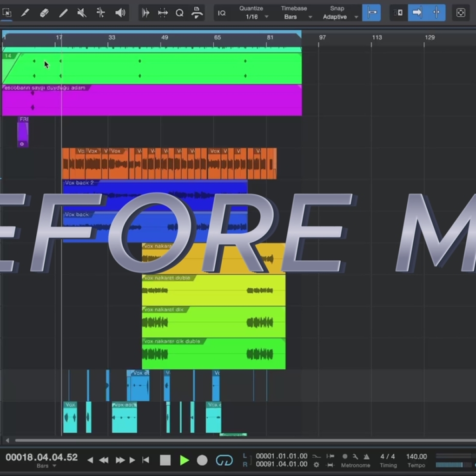Screen dimensions: 476x476
Task: Click the Fast Forward button
Action: click(x=120, y=460)
